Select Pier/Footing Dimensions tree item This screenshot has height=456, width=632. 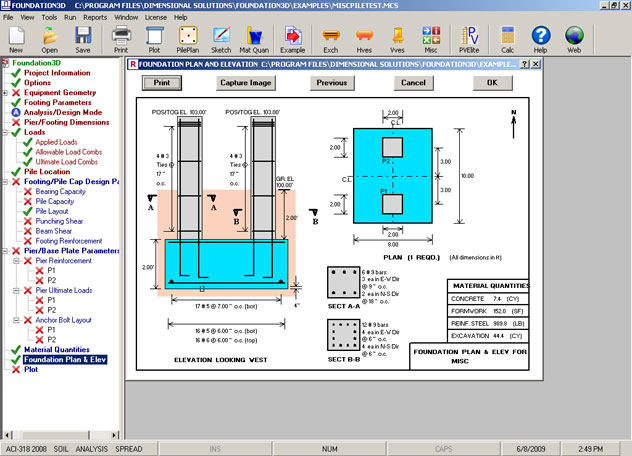[x=67, y=122]
